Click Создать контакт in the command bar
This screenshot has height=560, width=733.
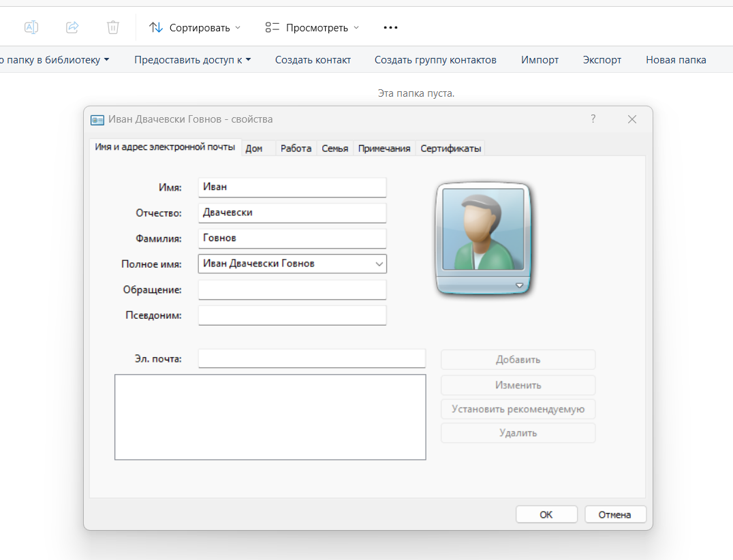pos(313,60)
